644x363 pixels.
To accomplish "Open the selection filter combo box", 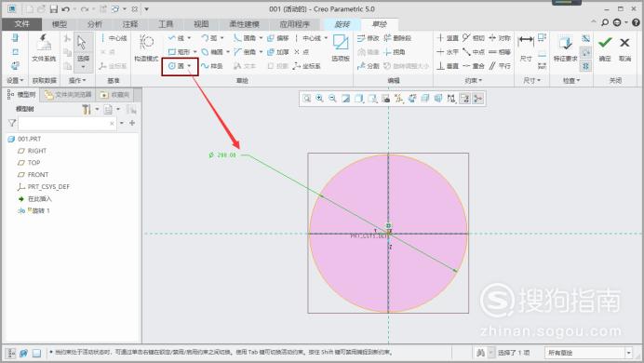I will (x=588, y=353).
